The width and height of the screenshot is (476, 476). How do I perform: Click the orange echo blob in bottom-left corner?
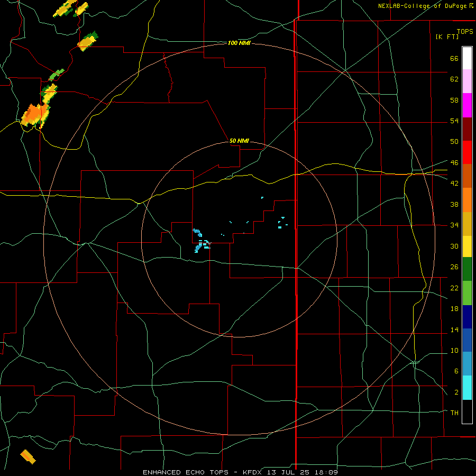tap(28, 456)
